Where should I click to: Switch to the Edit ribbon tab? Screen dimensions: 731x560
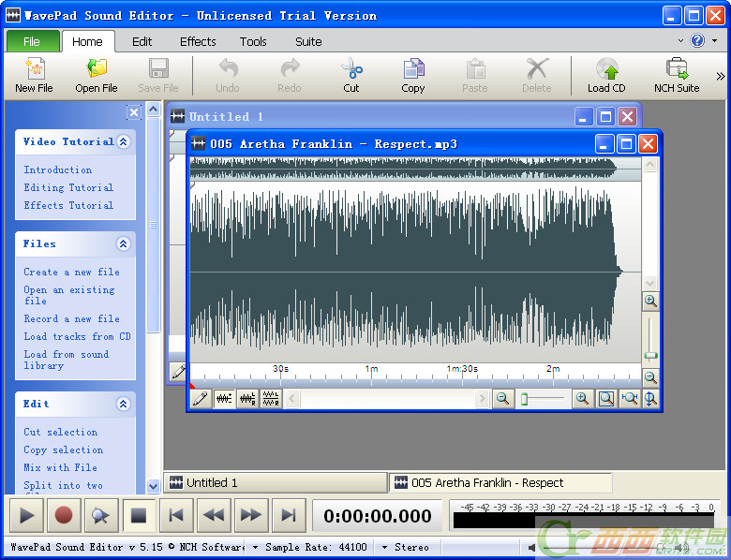142,41
